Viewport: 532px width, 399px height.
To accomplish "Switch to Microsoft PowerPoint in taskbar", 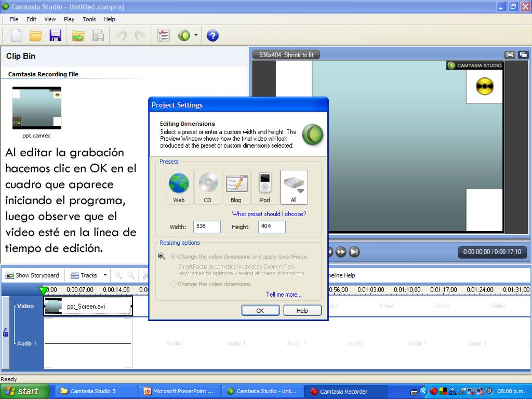I will point(179,391).
